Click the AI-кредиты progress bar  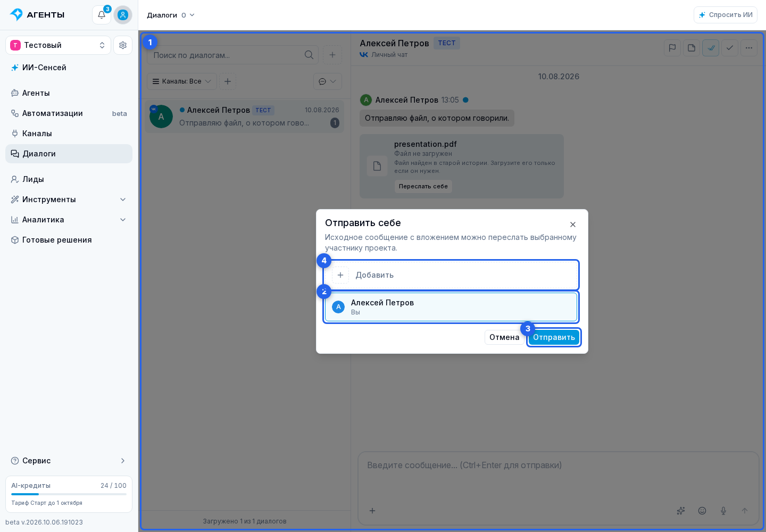tap(69, 494)
